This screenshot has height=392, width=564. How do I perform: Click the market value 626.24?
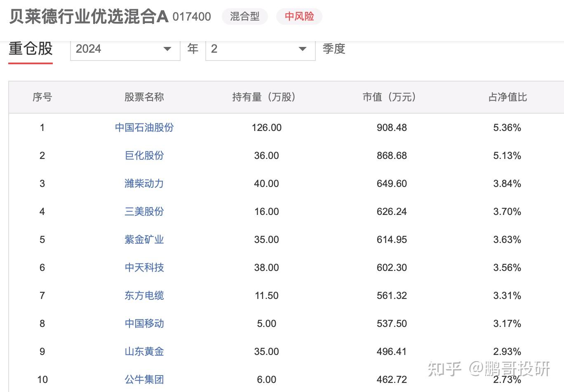392,212
